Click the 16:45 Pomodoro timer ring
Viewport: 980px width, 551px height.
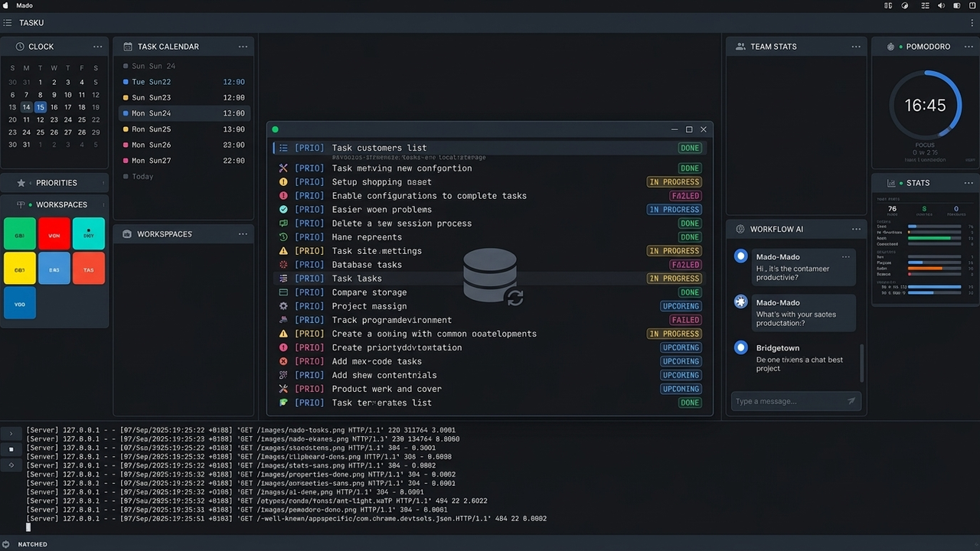tap(926, 106)
